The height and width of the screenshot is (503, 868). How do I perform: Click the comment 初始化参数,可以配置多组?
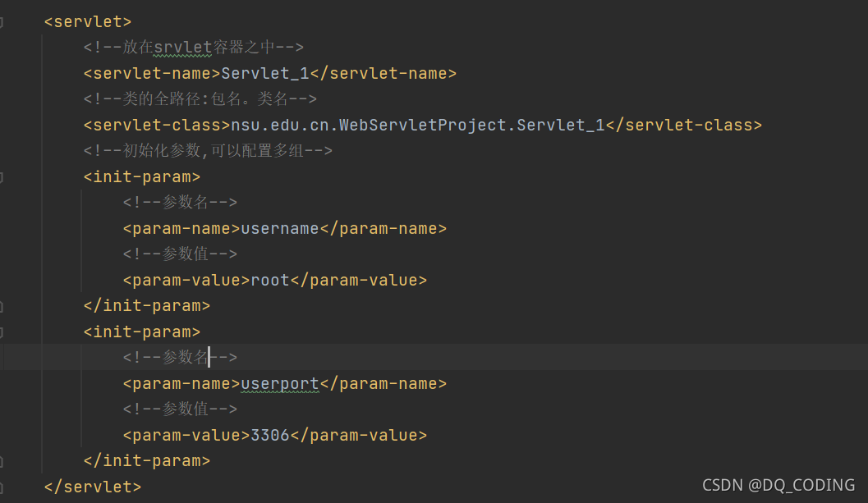coord(208,150)
